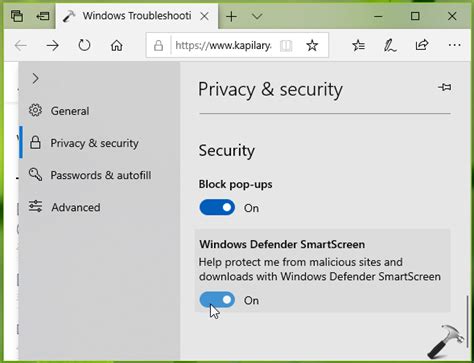474x363 pixels.
Task: Refresh the current page
Action: [84, 45]
